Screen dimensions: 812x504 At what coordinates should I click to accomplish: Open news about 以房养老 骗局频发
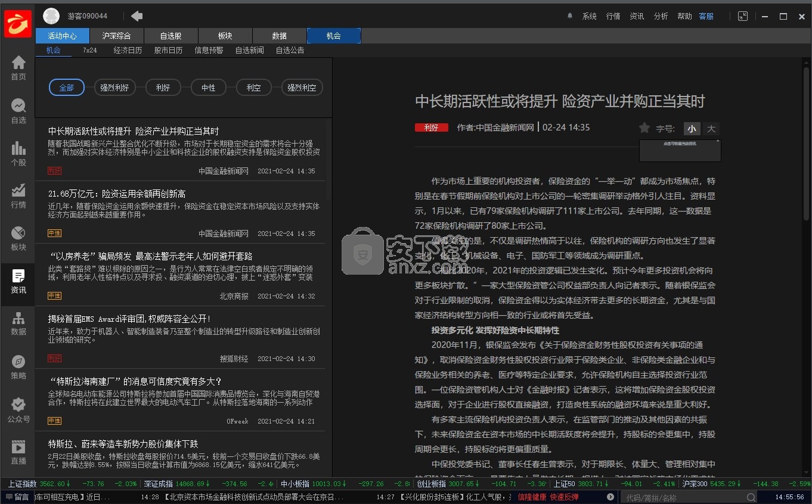tap(180, 275)
